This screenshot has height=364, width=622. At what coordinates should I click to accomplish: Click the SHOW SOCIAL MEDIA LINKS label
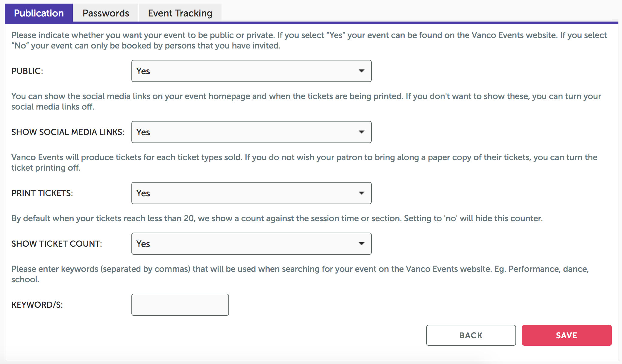tap(68, 132)
